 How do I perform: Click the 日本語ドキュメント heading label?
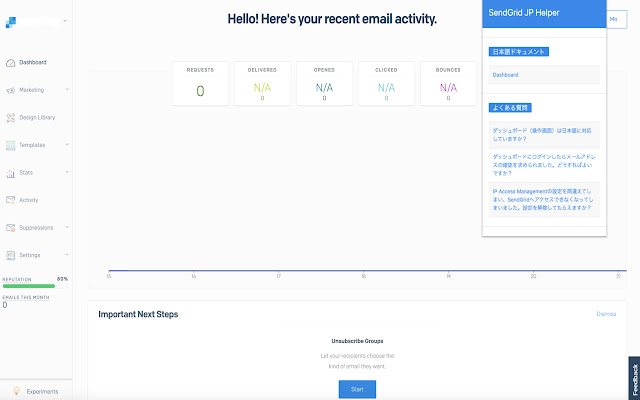[519, 52]
